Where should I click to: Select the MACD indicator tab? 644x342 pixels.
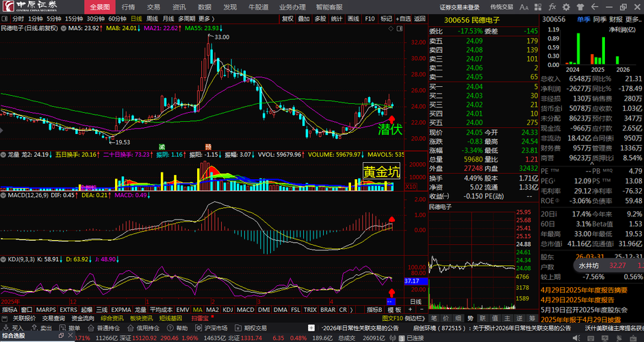[246, 310]
